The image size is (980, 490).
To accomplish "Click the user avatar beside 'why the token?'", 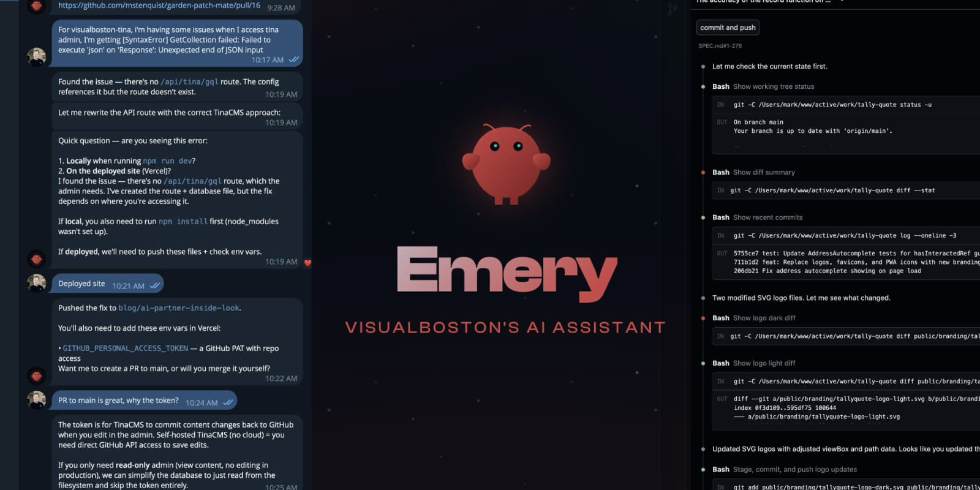I will [37, 399].
